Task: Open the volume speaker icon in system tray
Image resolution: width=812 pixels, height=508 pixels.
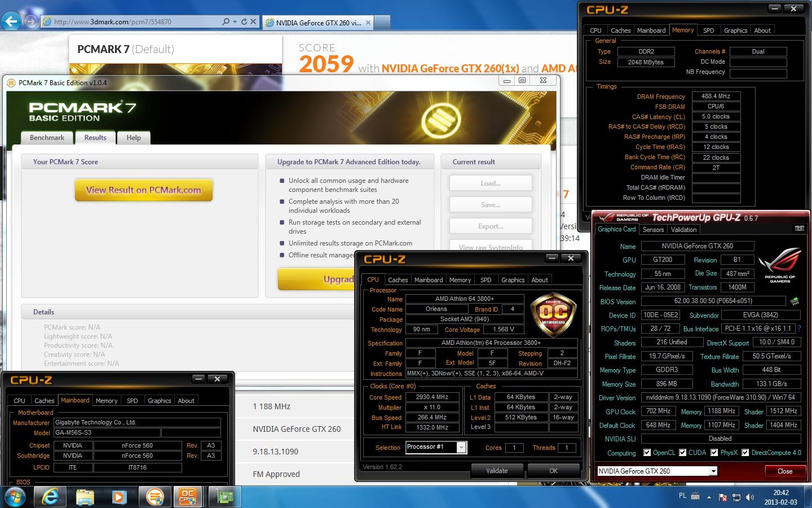Action: point(750,497)
